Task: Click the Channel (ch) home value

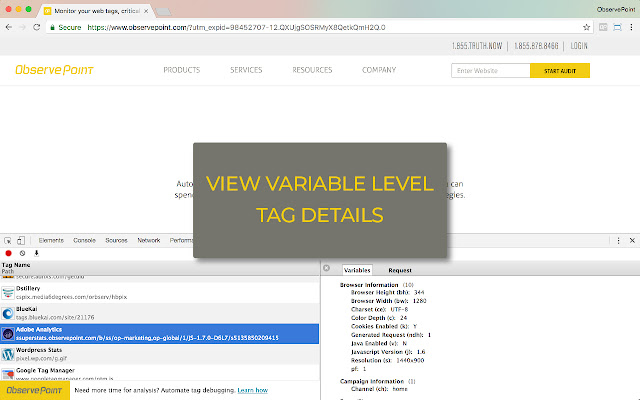Action: [x=400, y=389]
